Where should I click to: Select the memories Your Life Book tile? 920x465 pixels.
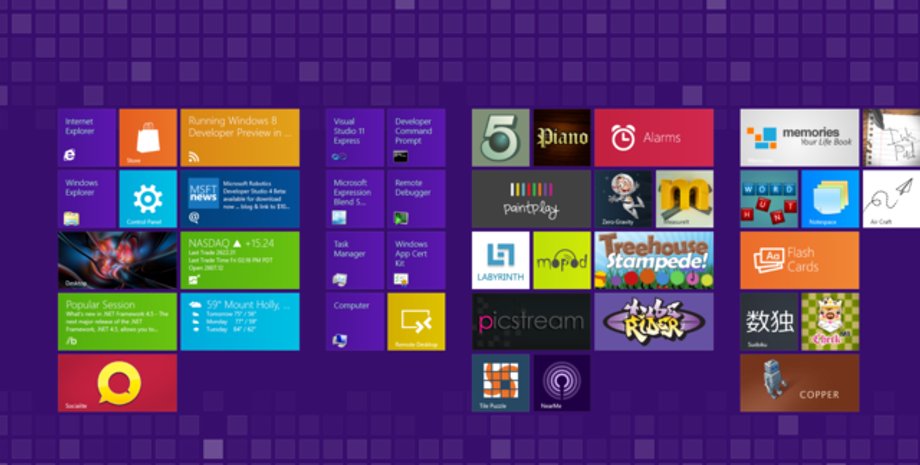click(x=799, y=138)
